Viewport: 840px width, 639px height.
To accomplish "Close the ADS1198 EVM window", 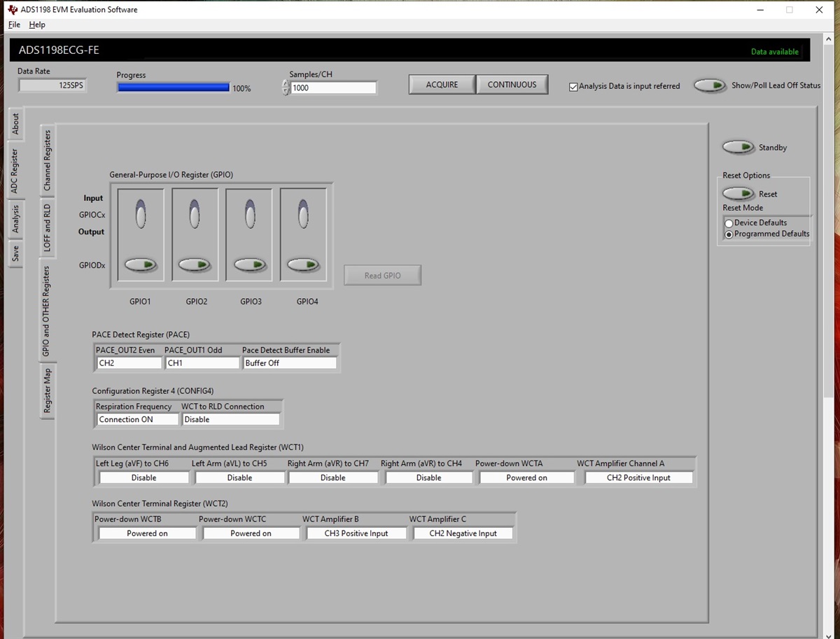I will tap(820, 10).
